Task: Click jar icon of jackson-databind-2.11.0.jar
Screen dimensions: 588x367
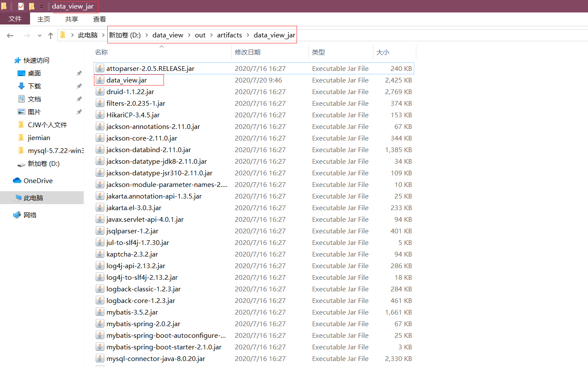Action: (x=100, y=150)
